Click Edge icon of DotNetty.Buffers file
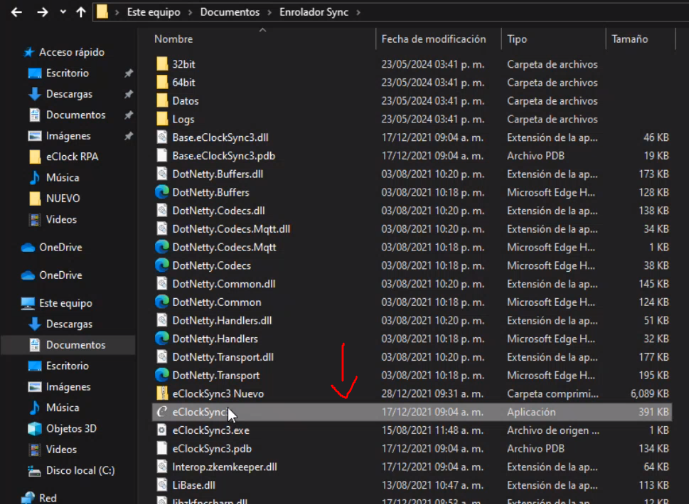 point(162,192)
